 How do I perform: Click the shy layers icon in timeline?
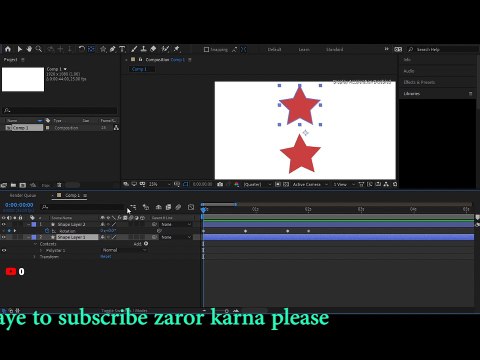pos(159,207)
